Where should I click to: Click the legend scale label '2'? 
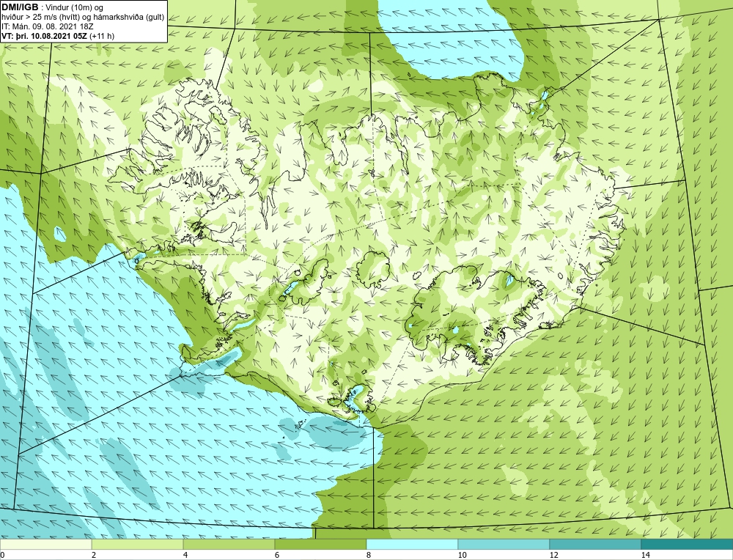coord(94,555)
